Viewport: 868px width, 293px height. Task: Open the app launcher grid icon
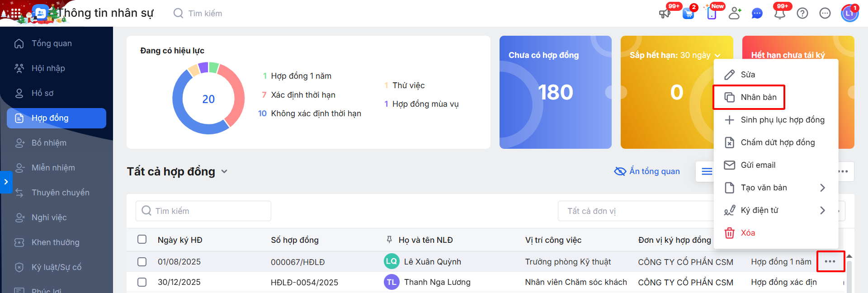tap(16, 14)
